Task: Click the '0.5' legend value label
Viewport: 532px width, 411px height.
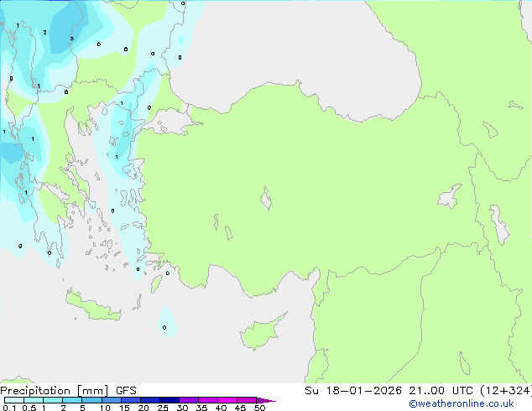Action: (29, 408)
